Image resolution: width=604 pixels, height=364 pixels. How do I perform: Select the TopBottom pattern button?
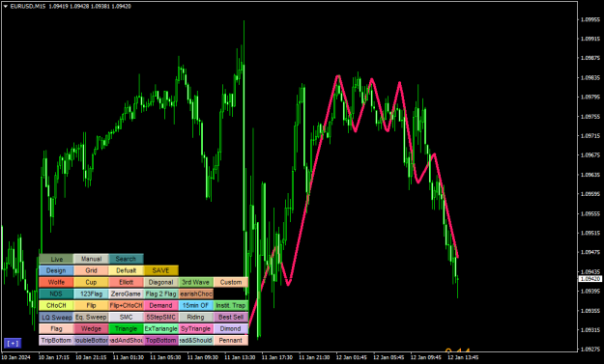161,340
